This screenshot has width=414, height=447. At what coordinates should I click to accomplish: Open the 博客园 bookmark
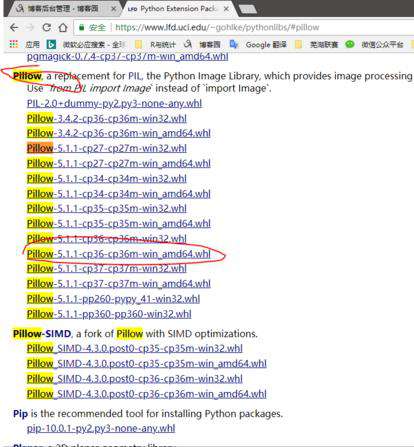coord(202,44)
